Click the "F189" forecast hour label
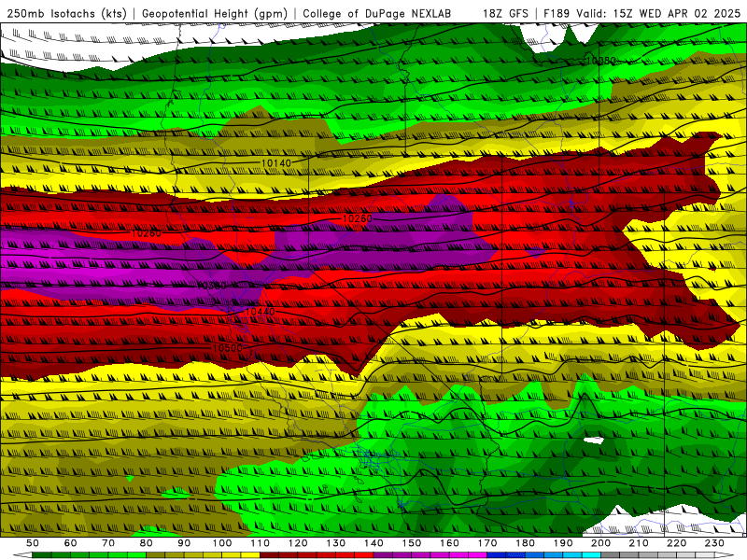The image size is (747, 560). [x=557, y=13]
